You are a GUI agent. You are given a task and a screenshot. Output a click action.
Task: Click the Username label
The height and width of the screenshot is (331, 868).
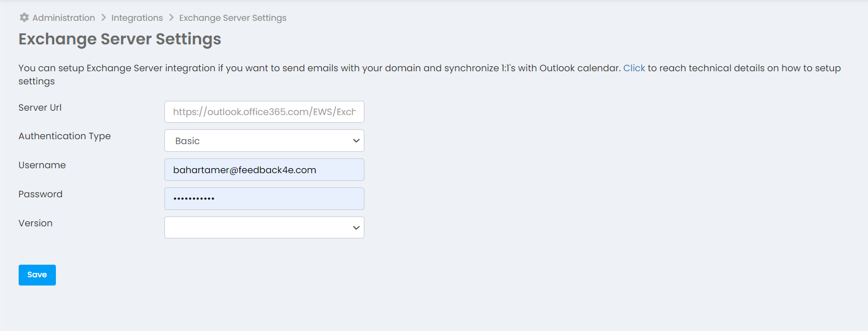[x=42, y=165]
